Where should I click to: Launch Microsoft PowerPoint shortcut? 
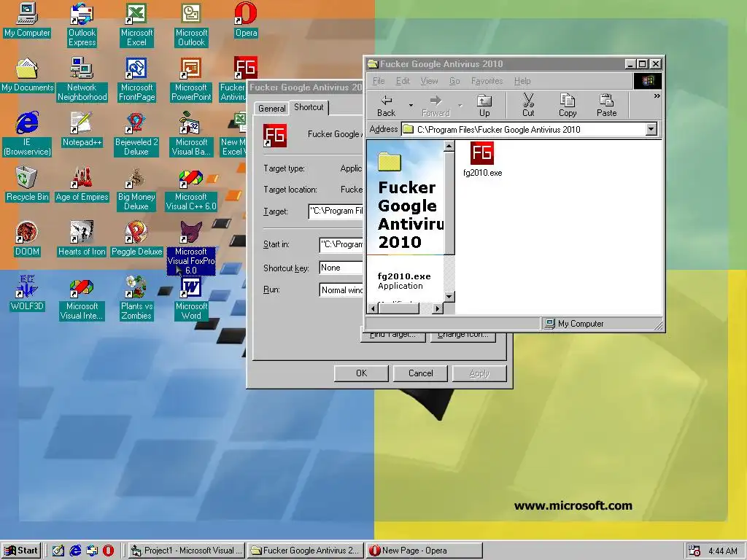click(191, 79)
